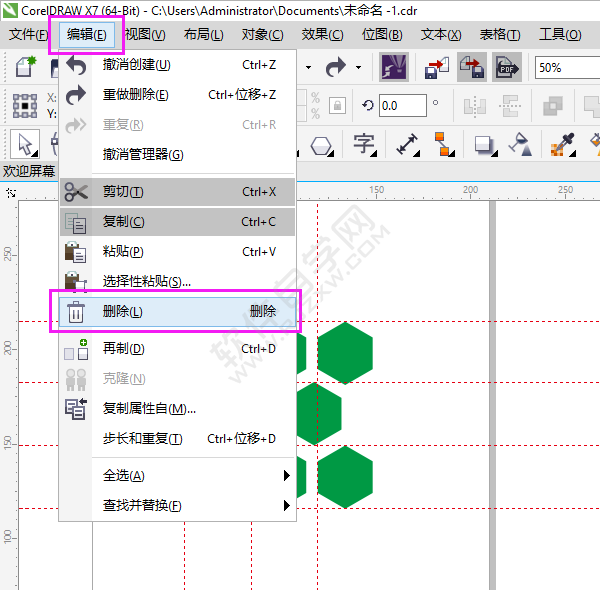Click the mirror horizontally icon

pyautogui.click(x=475, y=105)
